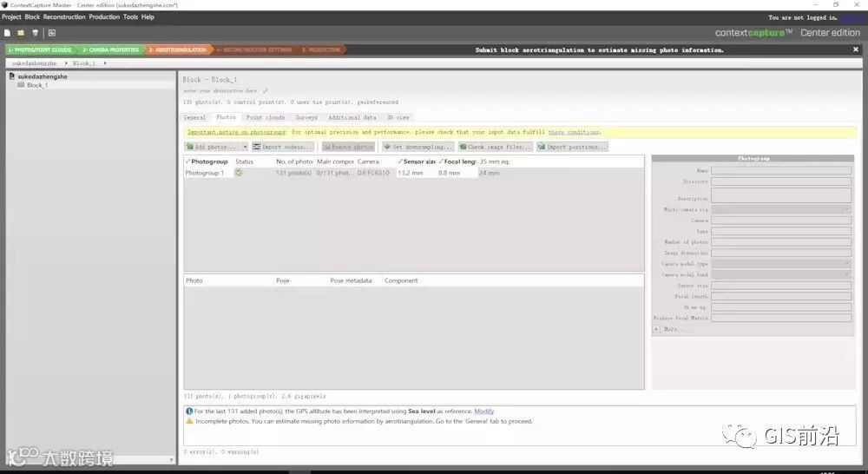Click the Check image files button
868x474 pixels.
point(495,148)
